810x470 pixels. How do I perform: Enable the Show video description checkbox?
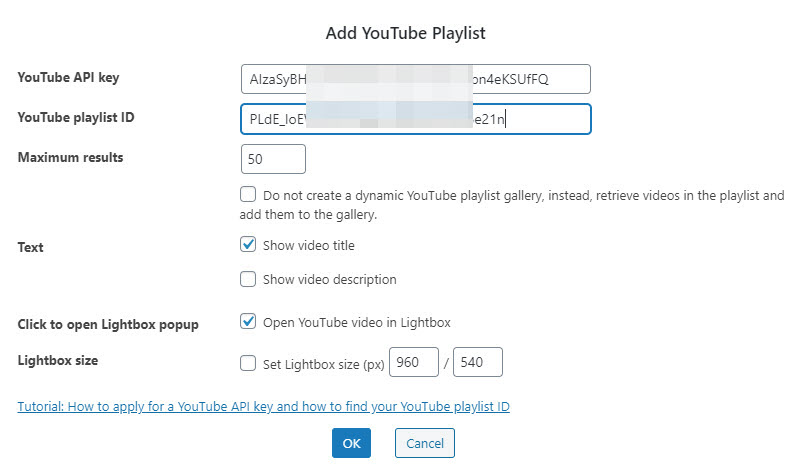(x=248, y=280)
